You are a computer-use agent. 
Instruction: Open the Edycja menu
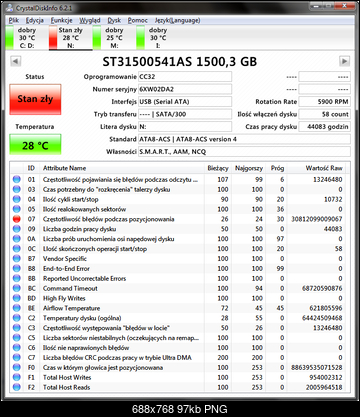(x=35, y=20)
